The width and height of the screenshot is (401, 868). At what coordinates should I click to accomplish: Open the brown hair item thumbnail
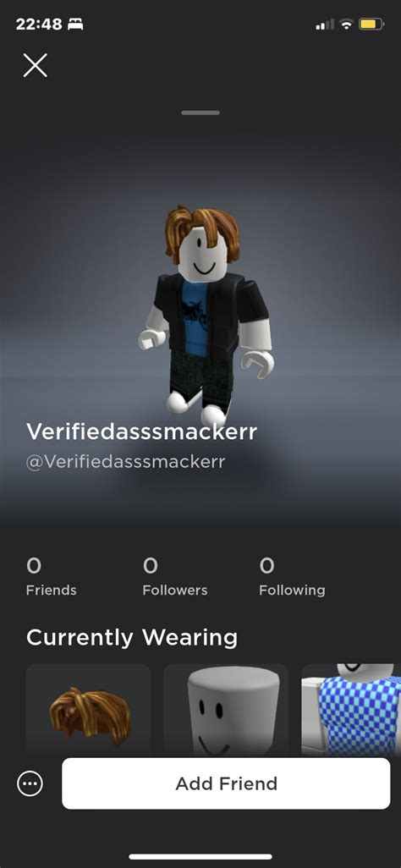tap(89, 711)
